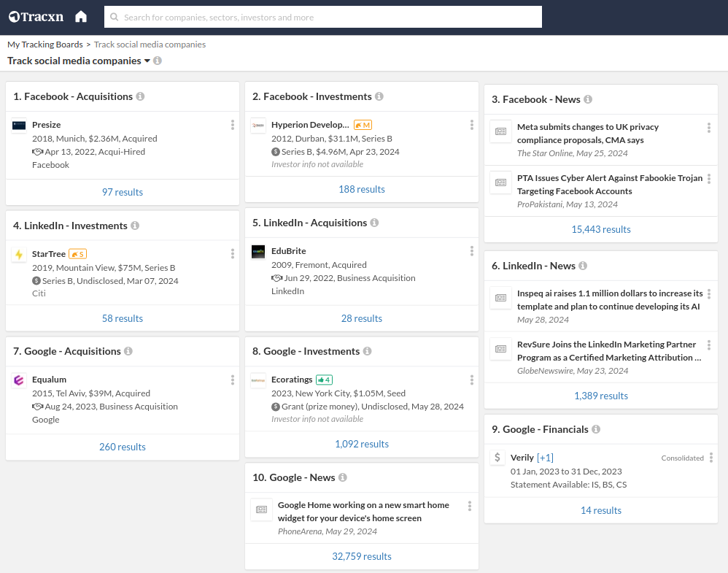This screenshot has height=573, width=728.
Task: Click the Citi investor name
Action: (39, 293)
